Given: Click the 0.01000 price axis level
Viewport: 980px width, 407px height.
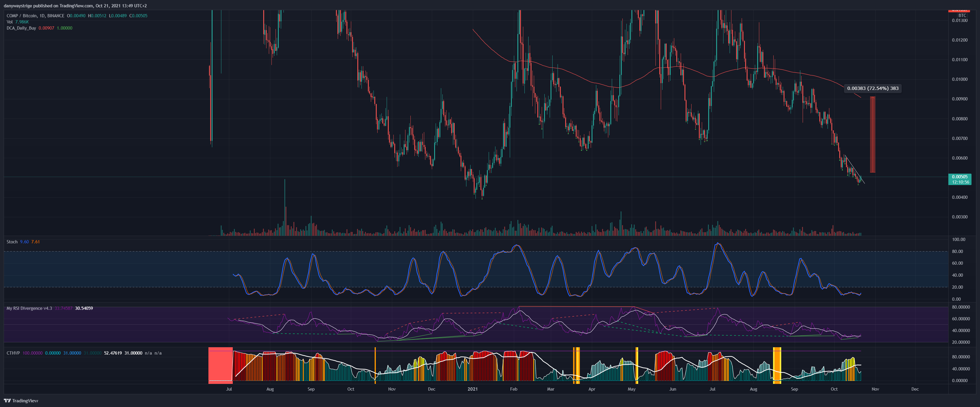Looking at the screenshot, I should 959,79.
